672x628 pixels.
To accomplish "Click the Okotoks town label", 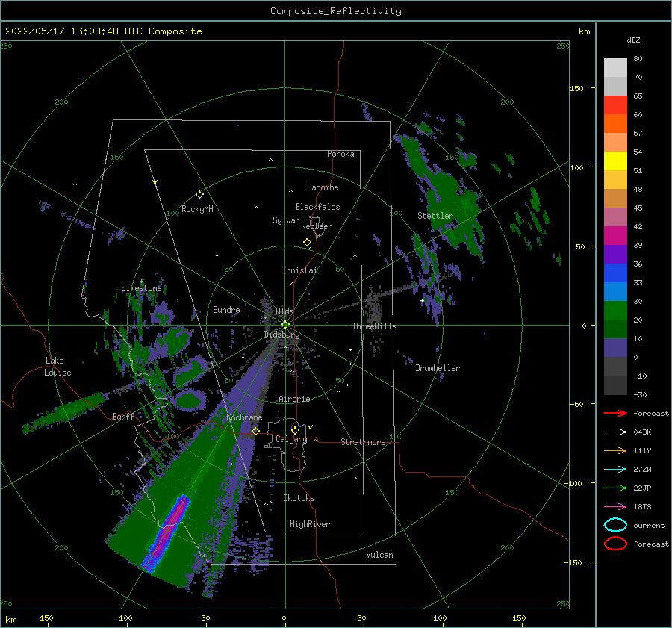I will click(299, 498).
